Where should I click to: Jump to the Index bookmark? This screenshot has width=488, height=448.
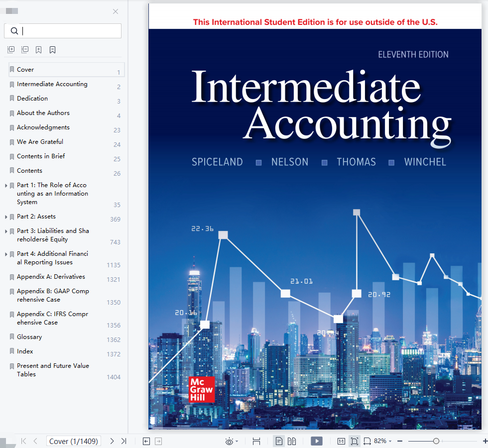(x=25, y=351)
